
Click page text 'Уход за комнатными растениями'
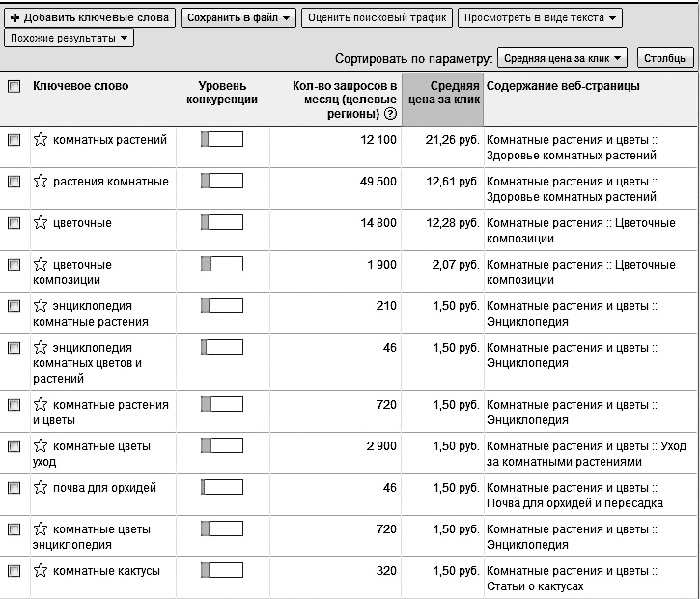[587, 454]
